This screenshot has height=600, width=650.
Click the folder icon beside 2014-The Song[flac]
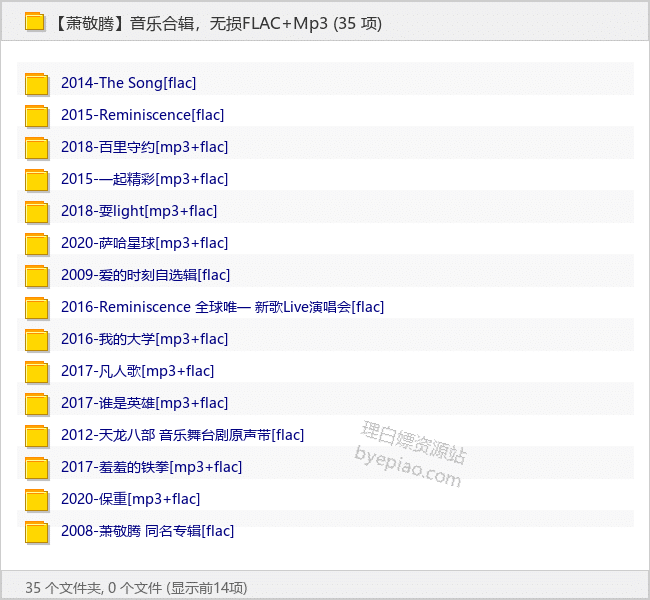[x=37, y=85]
